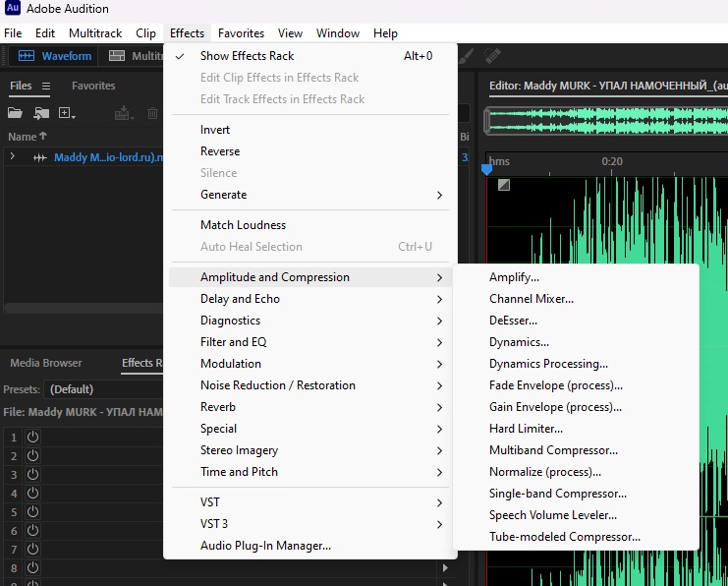Uncheck Show Effects Rack menu option

pyautogui.click(x=247, y=56)
